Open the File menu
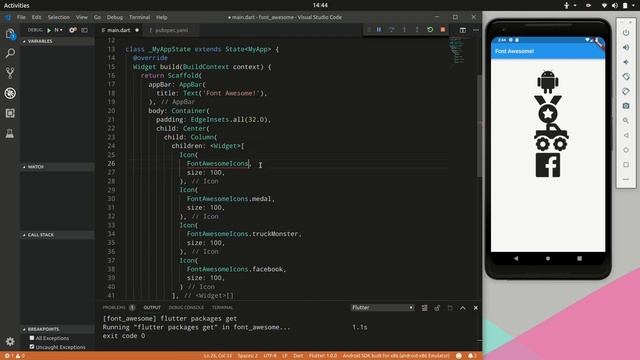Screen dimensions: 640x360 coord(21,17)
